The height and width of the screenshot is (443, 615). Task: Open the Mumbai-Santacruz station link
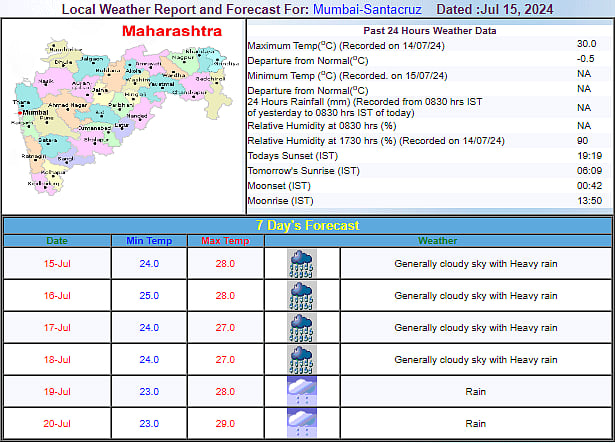pyautogui.click(x=367, y=9)
